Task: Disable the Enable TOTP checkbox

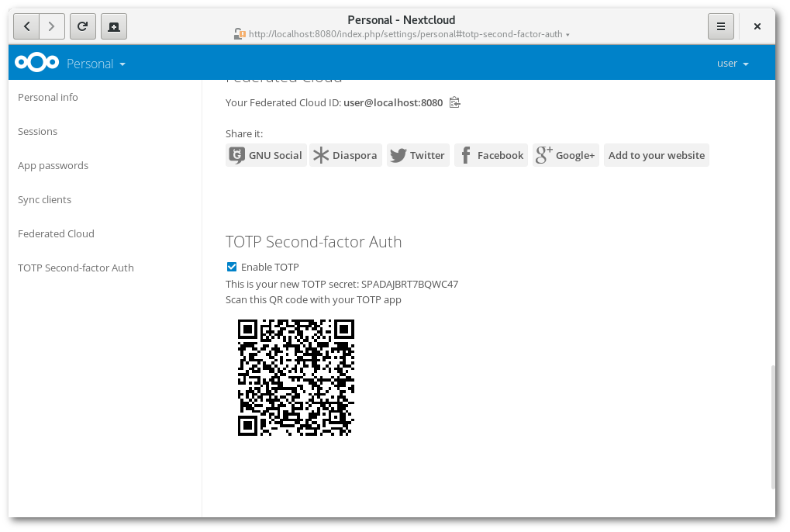Action: (232, 267)
